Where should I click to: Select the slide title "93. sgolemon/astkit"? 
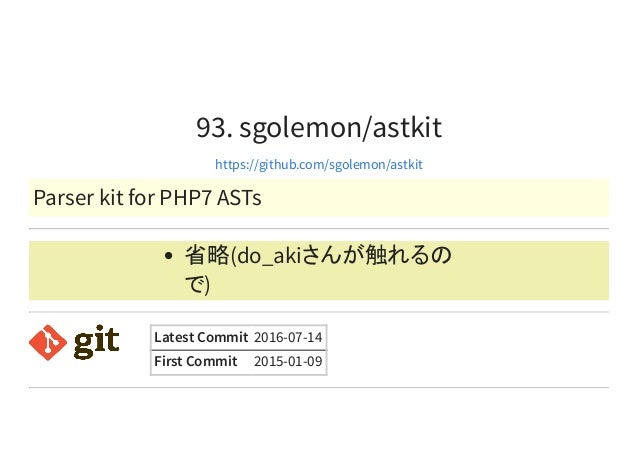click(319, 128)
